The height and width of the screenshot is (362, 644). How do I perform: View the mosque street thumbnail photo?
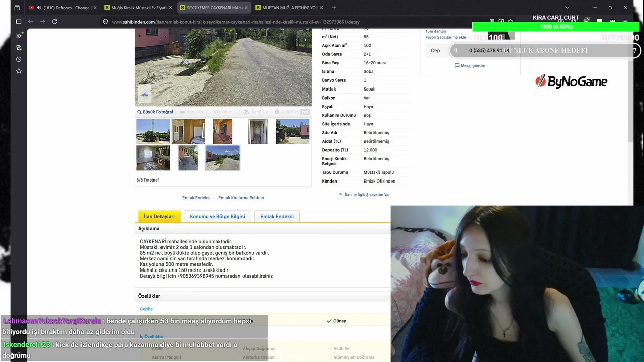[x=153, y=131]
